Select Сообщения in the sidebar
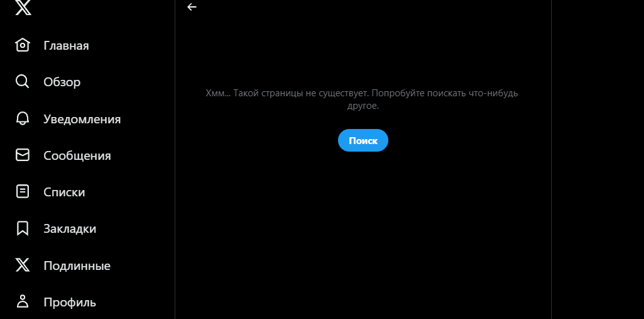Viewport: 644px width, 319px height. (x=77, y=156)
